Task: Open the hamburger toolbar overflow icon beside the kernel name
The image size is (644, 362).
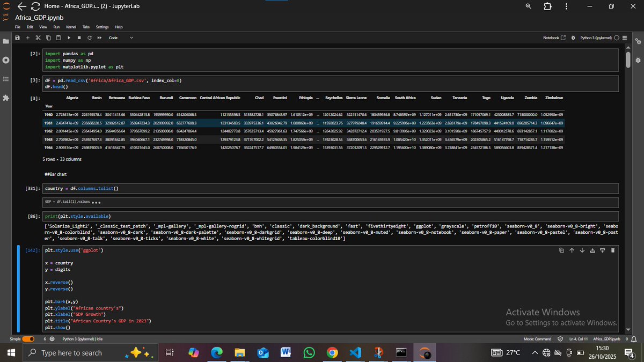Action: 624,38
